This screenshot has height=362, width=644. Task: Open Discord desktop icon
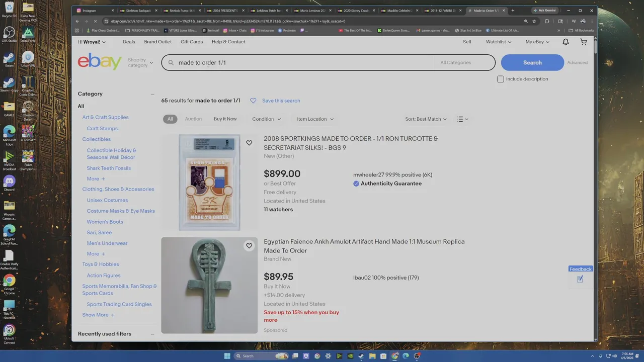pyautogui.click(x=9, y=183)
